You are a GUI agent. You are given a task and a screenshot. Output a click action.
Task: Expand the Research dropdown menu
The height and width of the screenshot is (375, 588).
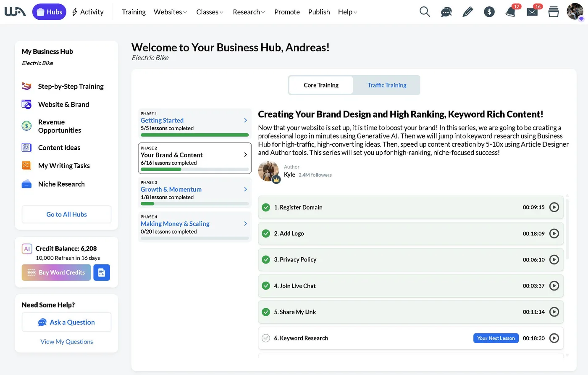[x=249, y=12]
